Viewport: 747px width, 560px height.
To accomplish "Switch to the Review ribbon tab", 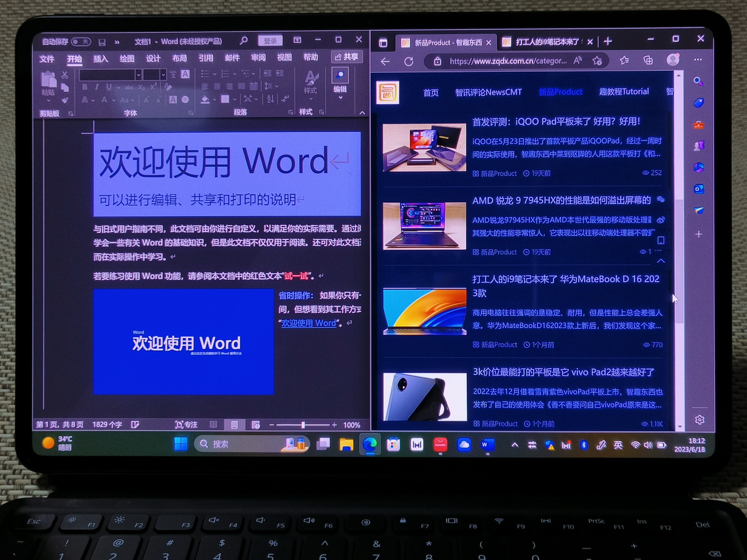I will pos(258,58).
